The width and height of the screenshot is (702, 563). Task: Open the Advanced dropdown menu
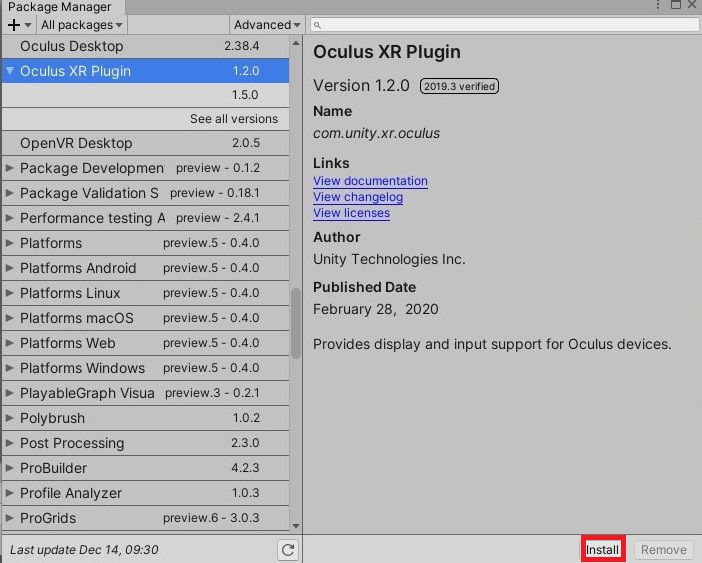point(266,25)
